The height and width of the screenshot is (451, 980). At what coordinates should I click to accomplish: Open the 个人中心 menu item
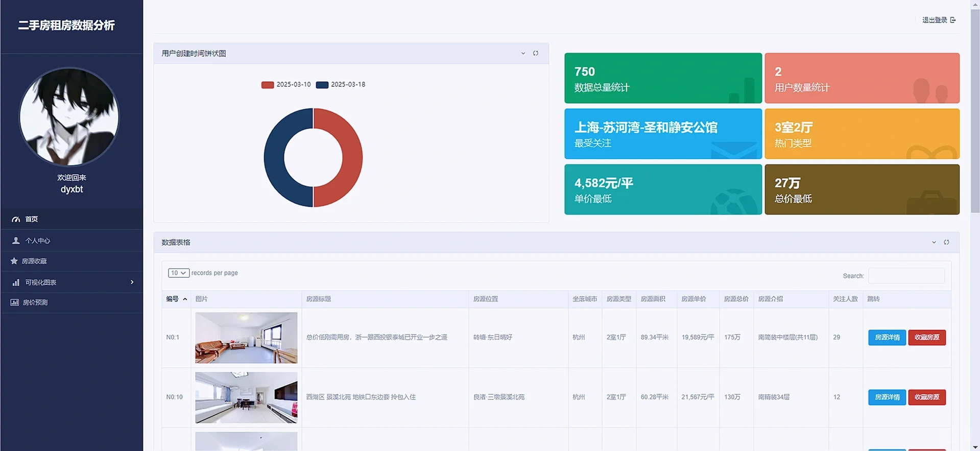(71, 241)
